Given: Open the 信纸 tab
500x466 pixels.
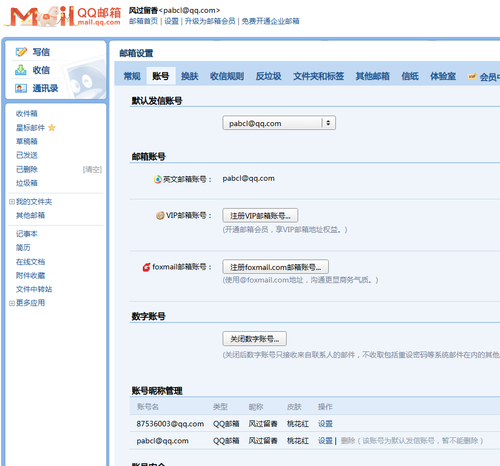Looking at the screenshot, I should [x=410, y=76].
